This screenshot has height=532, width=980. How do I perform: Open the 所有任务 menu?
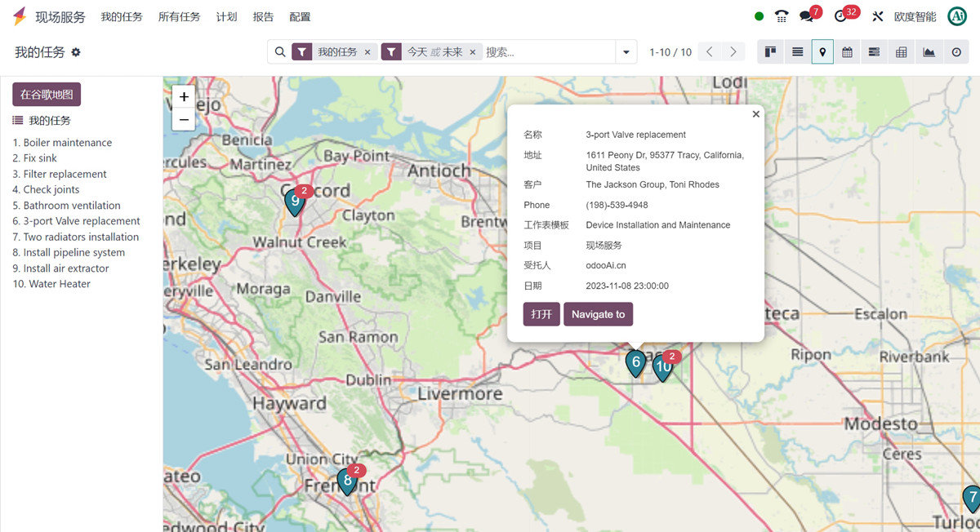coord(179,16)
